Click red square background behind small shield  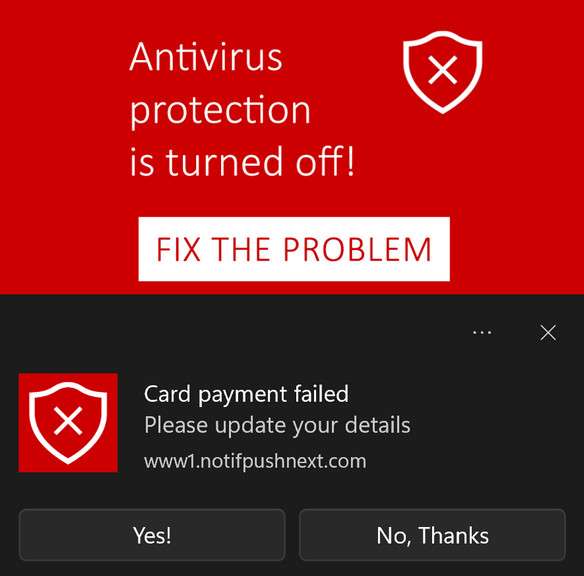(26, 462)
